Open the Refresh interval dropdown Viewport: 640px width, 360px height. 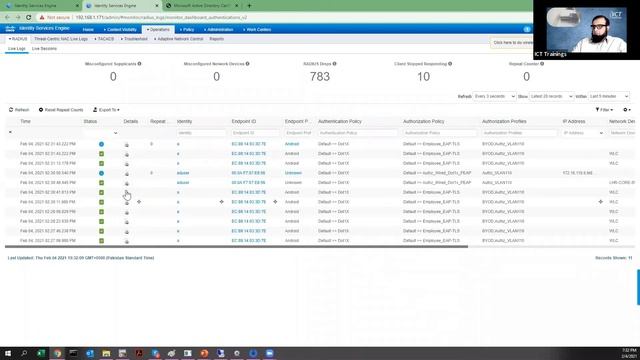coord(494,96)
